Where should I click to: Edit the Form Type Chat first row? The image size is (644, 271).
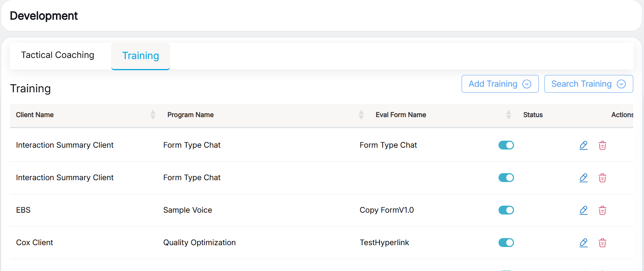[x=583, y=145]
